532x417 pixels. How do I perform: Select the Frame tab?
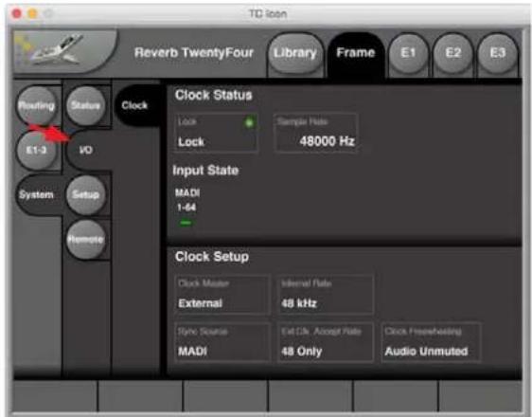[x=356, y=53]
